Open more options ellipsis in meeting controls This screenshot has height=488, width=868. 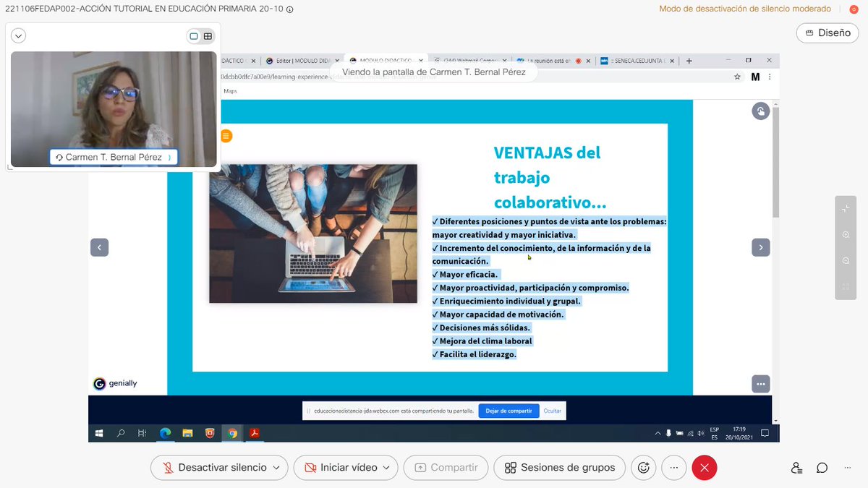click(674, 468)
